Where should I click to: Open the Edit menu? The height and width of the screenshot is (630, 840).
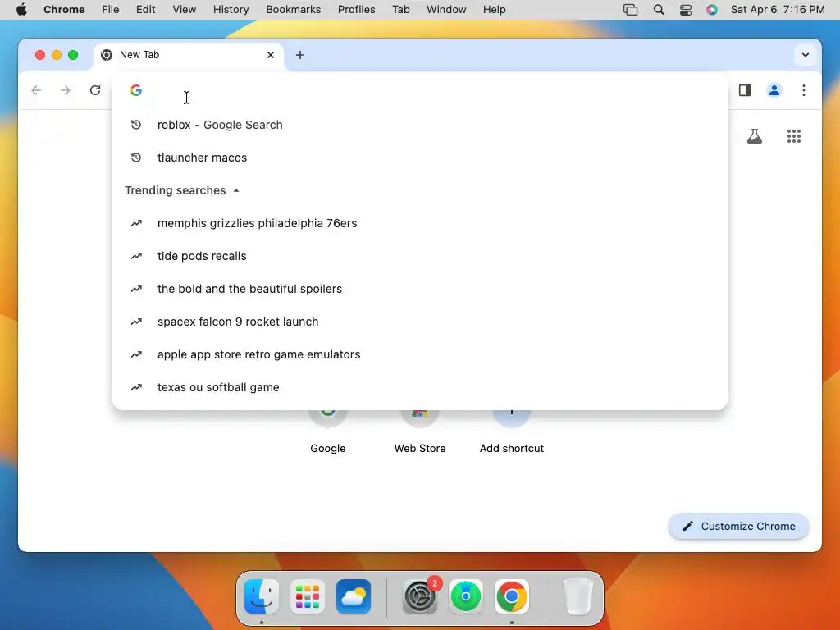click(146, 10)
